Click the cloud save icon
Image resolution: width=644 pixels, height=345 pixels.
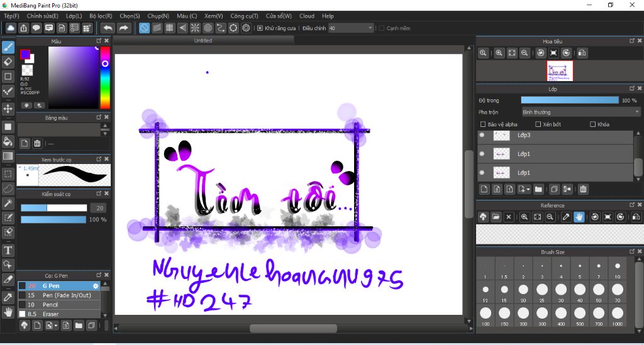coord(11,28)
